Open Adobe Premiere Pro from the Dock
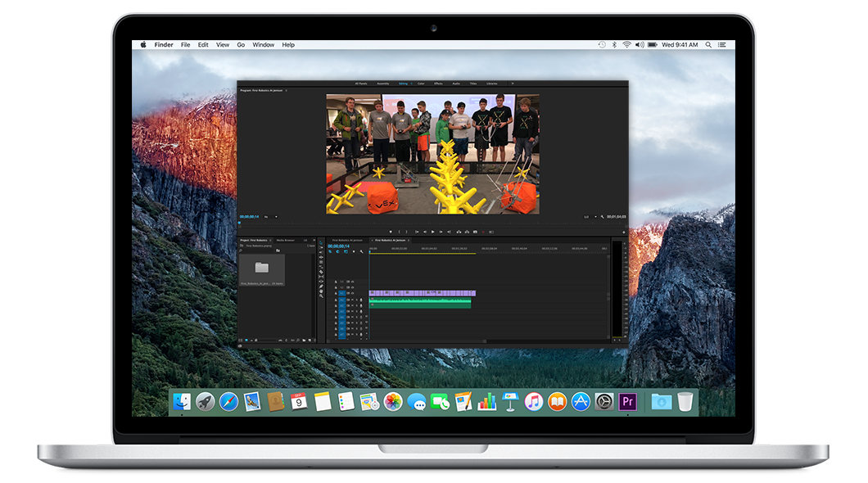Screen dimensions: 868x483 [x=628, y=401]
